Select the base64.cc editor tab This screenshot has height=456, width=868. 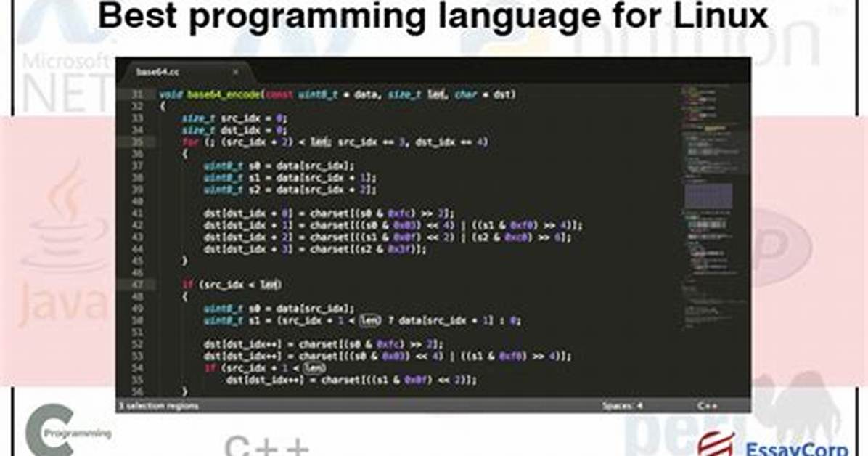[x=187, y=72]
